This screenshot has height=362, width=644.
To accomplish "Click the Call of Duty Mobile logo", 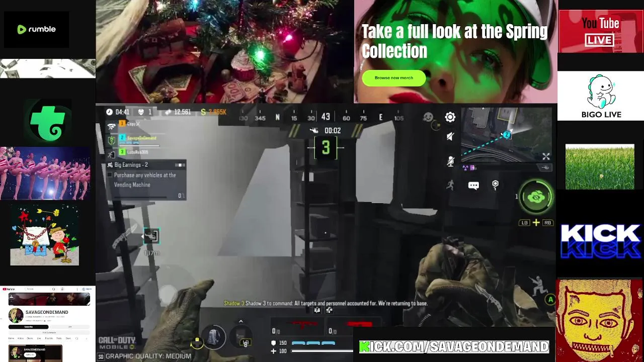I will coord(117,343).
